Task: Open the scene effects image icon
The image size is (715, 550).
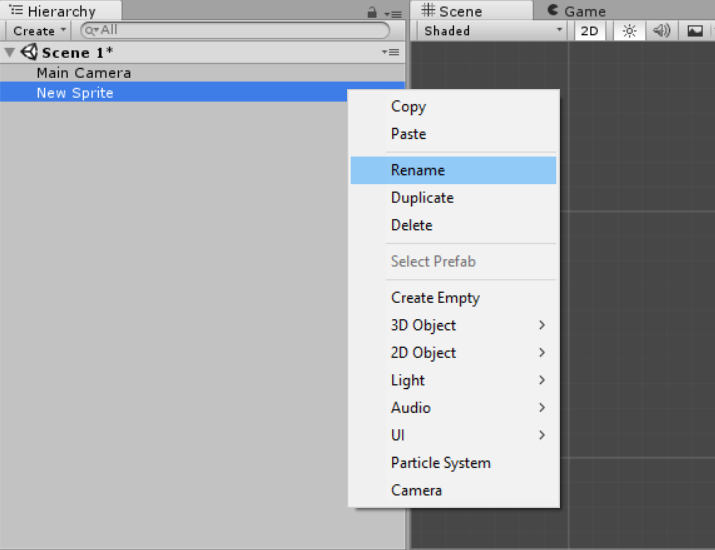Action: pyautogui.click(x=694, y=31)
